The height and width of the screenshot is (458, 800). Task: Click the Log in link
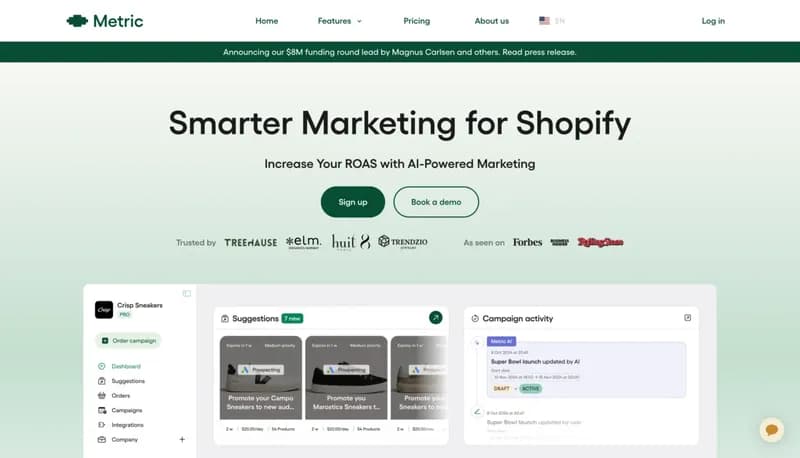713,21
